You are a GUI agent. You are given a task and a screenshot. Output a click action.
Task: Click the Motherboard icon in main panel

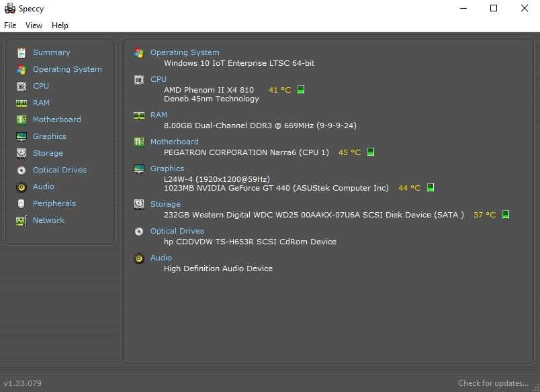139,142
